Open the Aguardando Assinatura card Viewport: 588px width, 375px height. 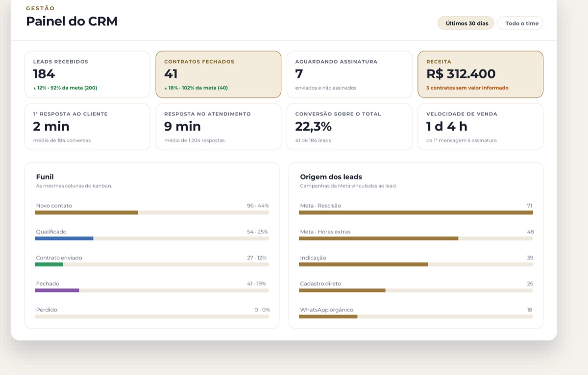click(x=349, y=74)
